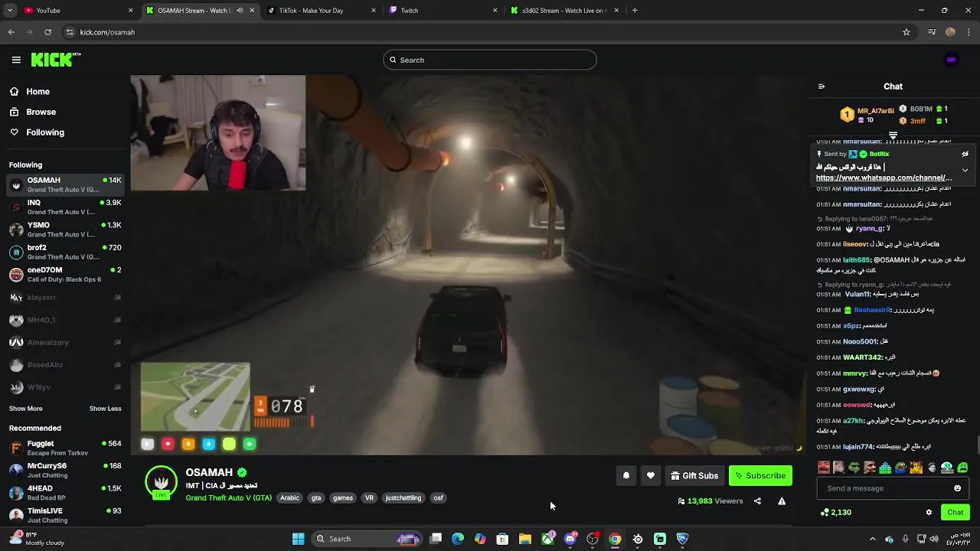Open Grand Theft Auto V (GTA) category link
This screenshot has height=551, width=980.
point(228,498)
